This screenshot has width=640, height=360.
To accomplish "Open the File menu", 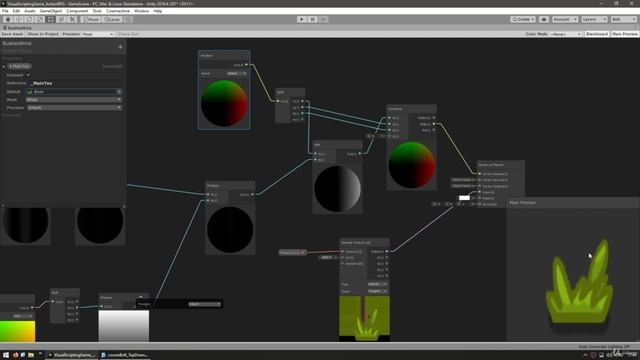I will (5, 11).
